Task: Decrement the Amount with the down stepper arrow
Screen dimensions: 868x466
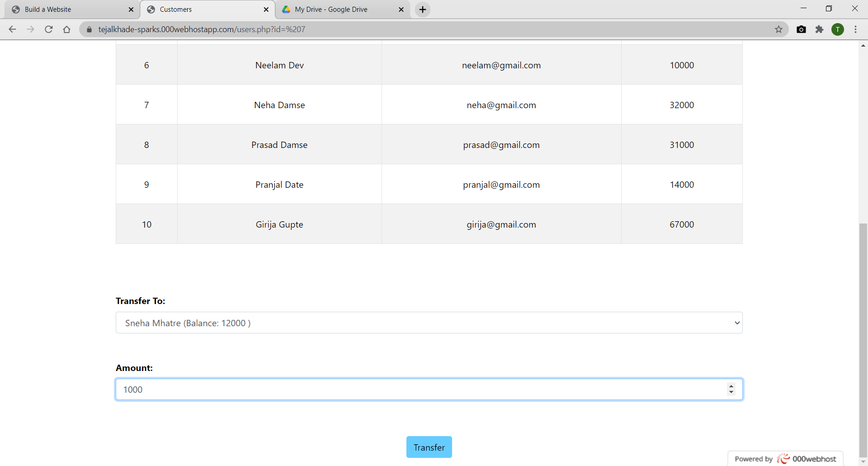Action: 731,392
